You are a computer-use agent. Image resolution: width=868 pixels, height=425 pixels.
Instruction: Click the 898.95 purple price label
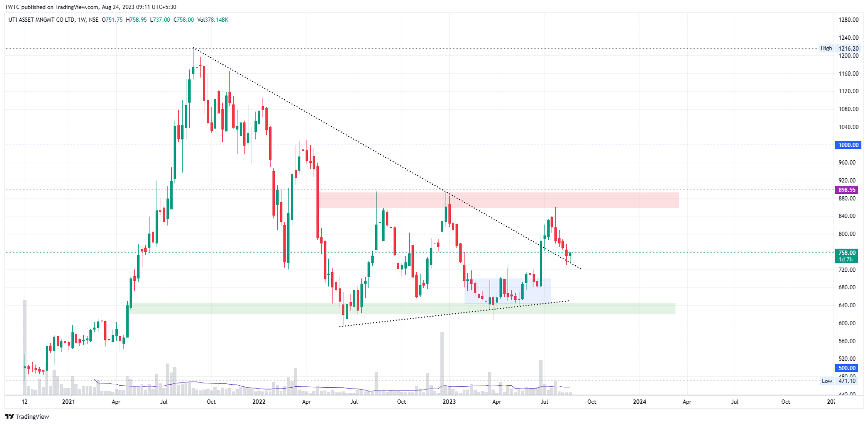[847, 190]
